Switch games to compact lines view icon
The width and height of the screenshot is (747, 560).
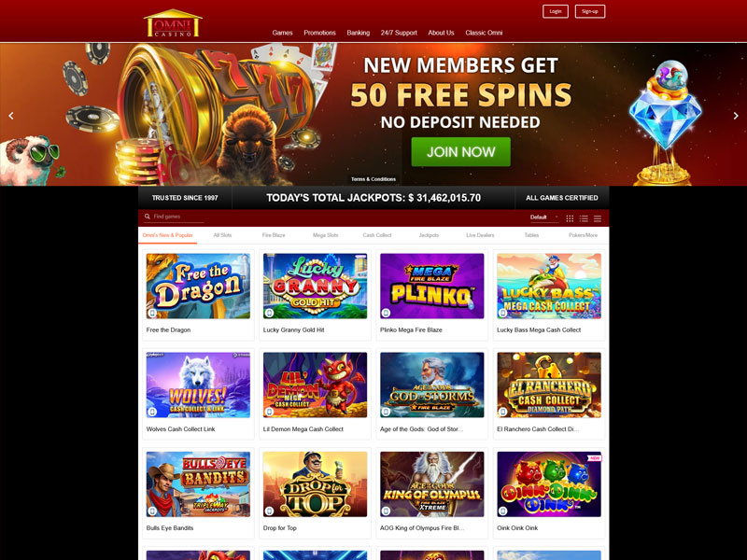[598, 218]
